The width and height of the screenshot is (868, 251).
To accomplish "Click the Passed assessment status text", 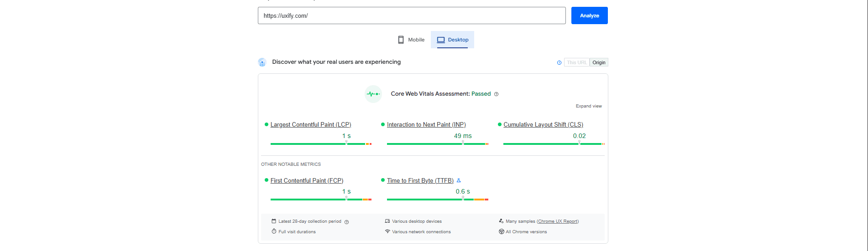I will pyautogui.click(x=481, y=94).
